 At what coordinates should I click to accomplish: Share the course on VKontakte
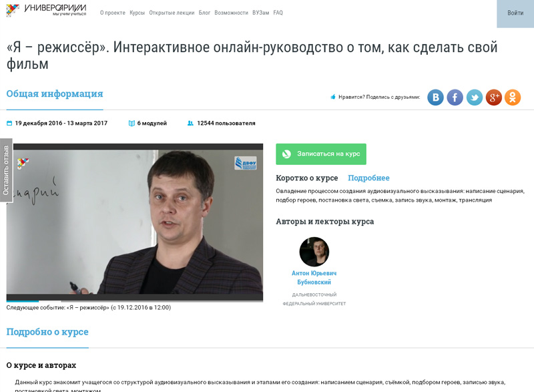[x=435, y=97]
